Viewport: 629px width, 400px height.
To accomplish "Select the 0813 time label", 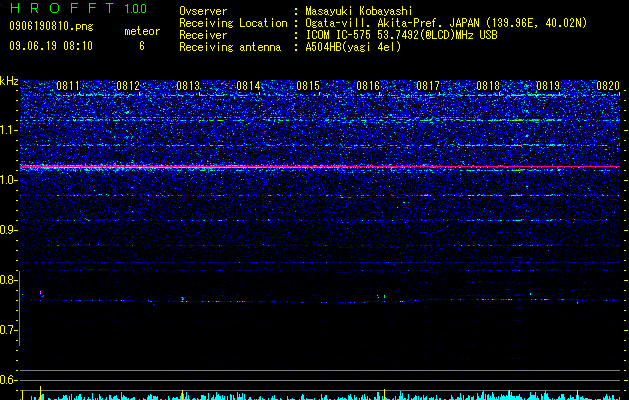I will 188,86.
